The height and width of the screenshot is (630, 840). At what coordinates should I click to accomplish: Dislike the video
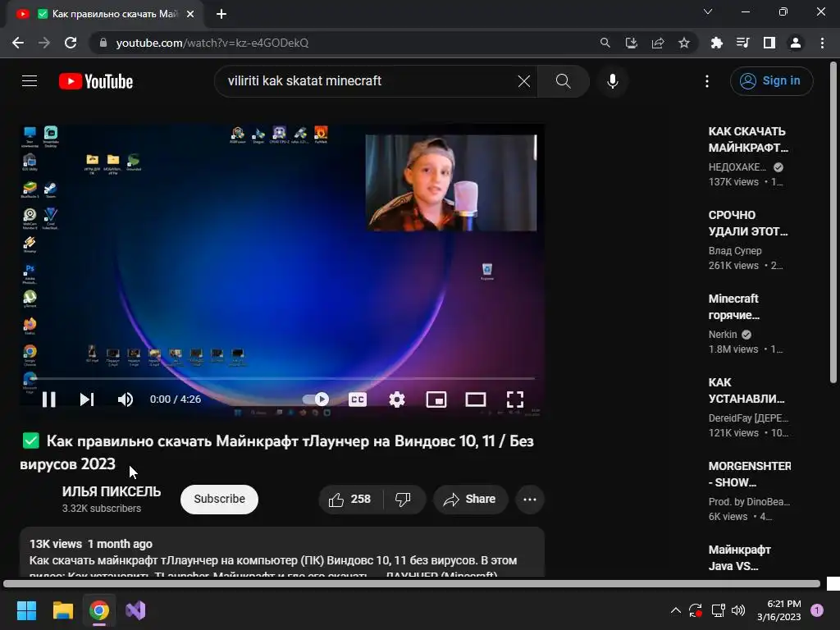(403, 500)
